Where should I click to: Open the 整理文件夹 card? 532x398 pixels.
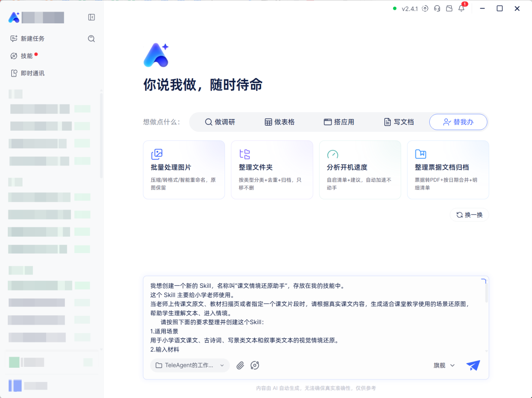272,170
